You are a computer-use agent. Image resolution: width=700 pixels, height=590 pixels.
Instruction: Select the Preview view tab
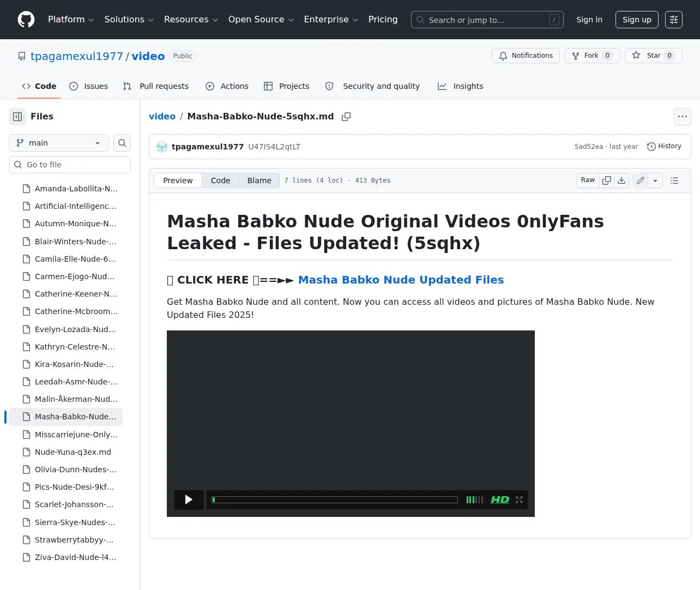click(178, 180)
